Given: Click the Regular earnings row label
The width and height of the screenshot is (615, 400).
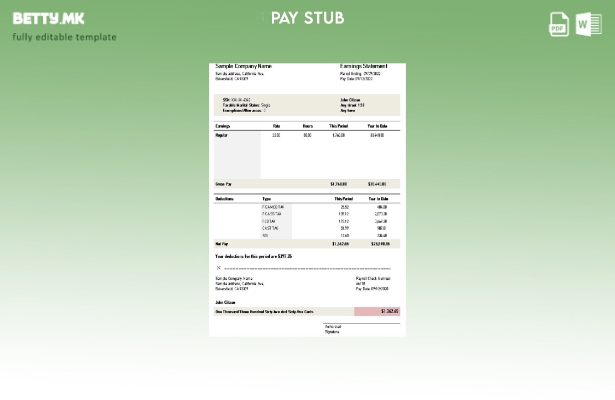Looking at the screenshot, I should [x=222, y=135].
